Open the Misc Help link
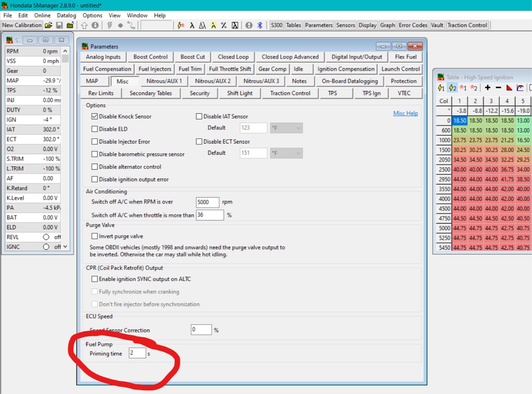This screenshot has width=532, height=394. 406,113
